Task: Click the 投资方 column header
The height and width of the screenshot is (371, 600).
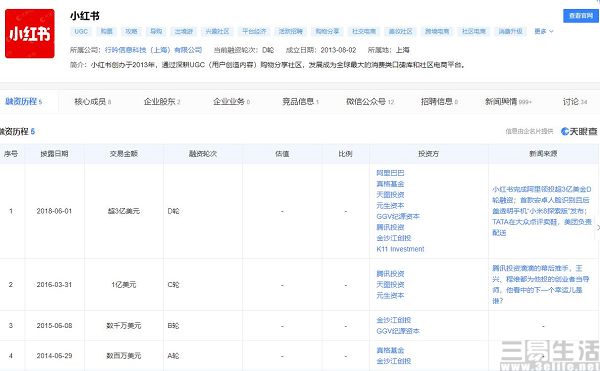Action: [x=429, y=154]
